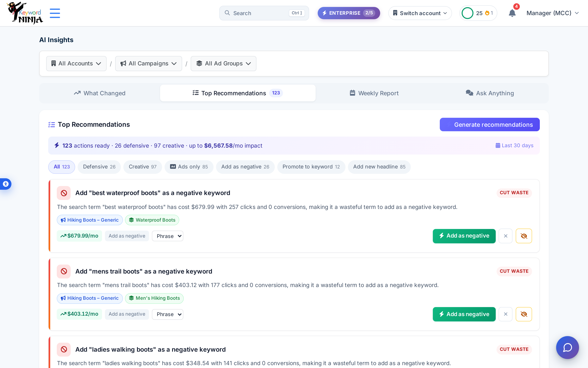
Task: Click the Men's Hiking Boots ad group tag
Action: pos(154,298)
